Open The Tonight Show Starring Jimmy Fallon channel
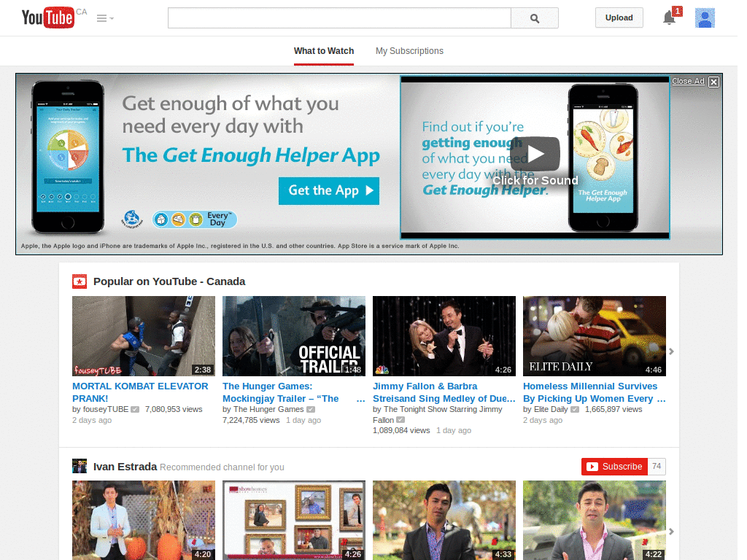The height and width of the screenshot is (560, 747). click(438, 414)
